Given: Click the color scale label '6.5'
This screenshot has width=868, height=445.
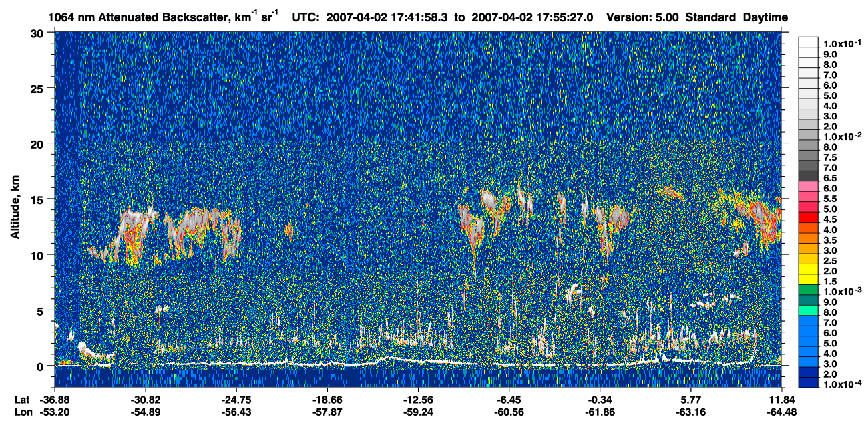Looking at the screenshot, I should [x=830, y=179].
